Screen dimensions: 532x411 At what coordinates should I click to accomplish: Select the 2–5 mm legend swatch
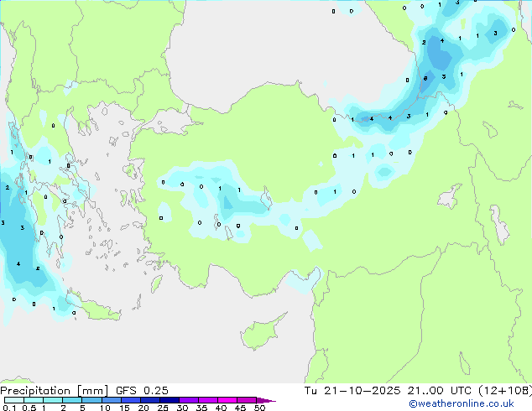[72, 400]
